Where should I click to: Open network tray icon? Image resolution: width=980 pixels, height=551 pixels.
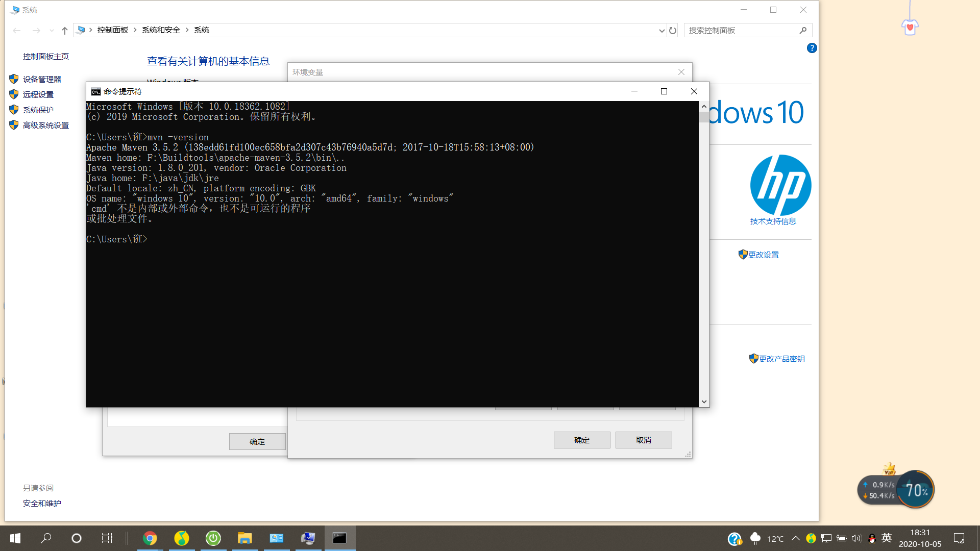[826, 538]
